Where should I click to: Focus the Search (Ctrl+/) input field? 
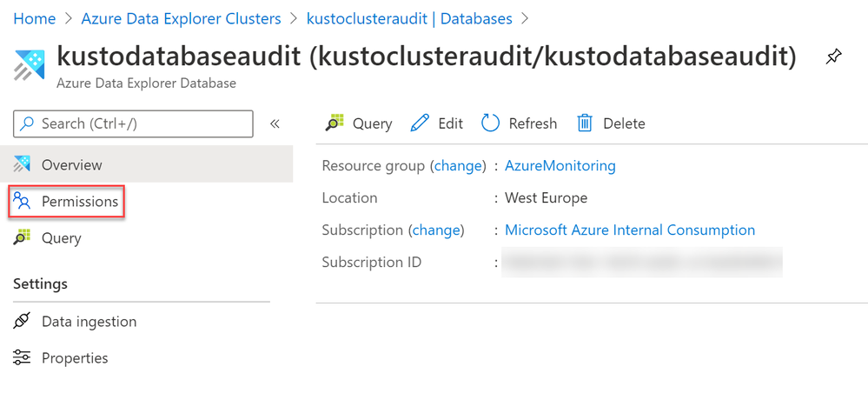coord(133,123)
